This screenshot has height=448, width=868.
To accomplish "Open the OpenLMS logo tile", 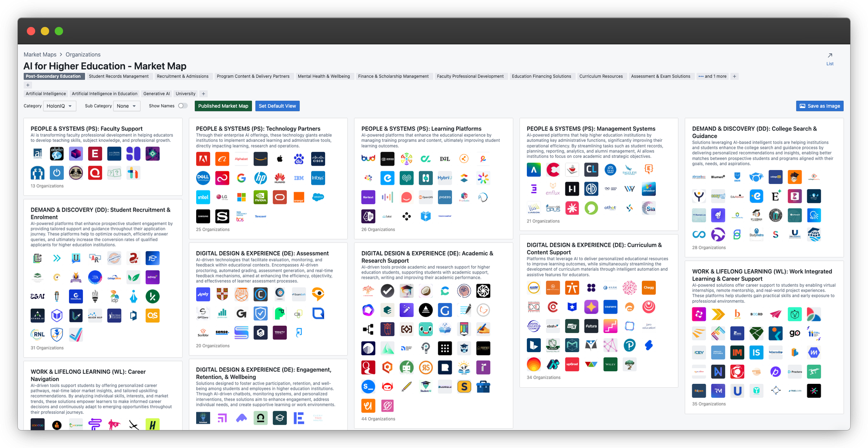I will [x=426, y=197].
